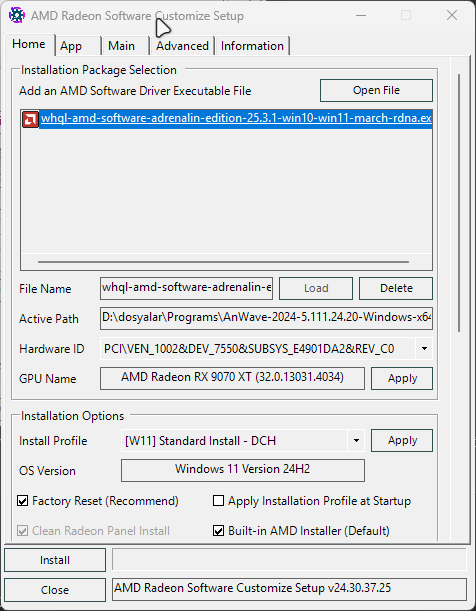Click the red AMD icon beside the driver file
This screenshot has height=611, width=476.
point(30,119)
